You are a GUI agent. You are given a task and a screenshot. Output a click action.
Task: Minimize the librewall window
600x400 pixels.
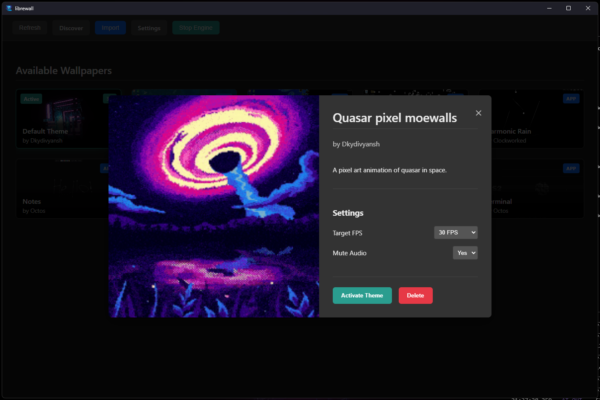tap(549, 8)
